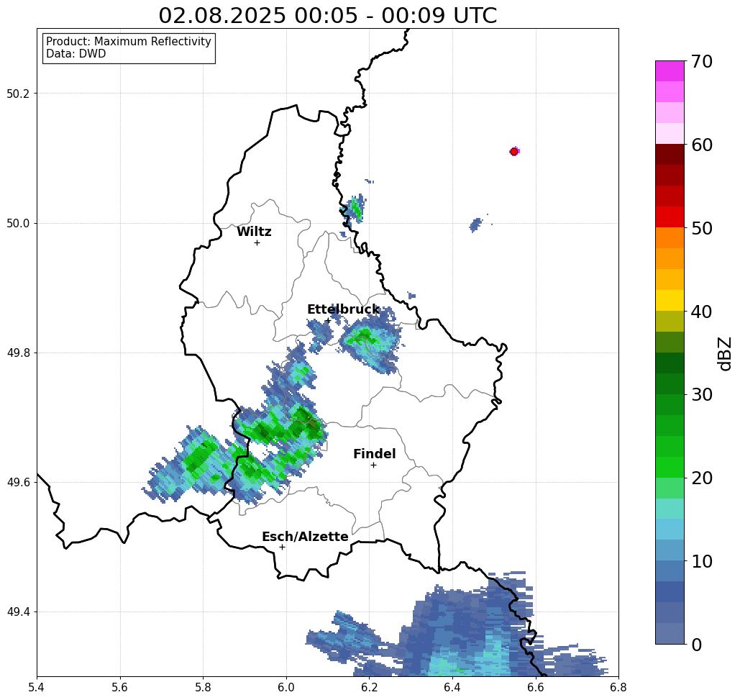
Task: Click the cross marker under Ettelbruck
Action: pyautogui.click(x=328, y=321)
